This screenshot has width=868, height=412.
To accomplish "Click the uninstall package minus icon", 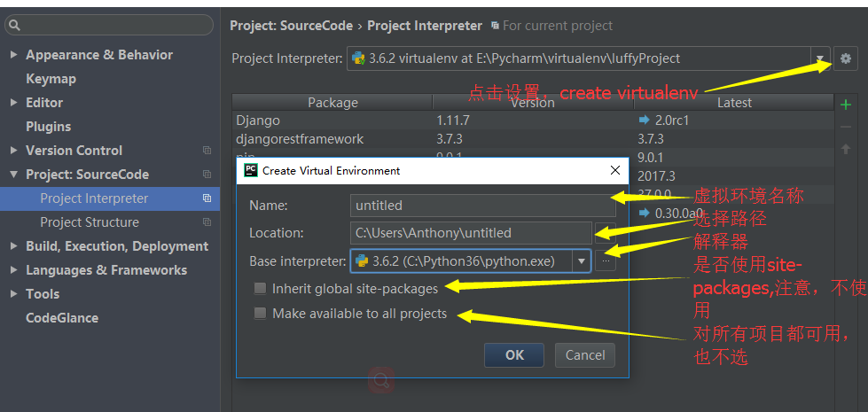I will click(x=845, y=128).
